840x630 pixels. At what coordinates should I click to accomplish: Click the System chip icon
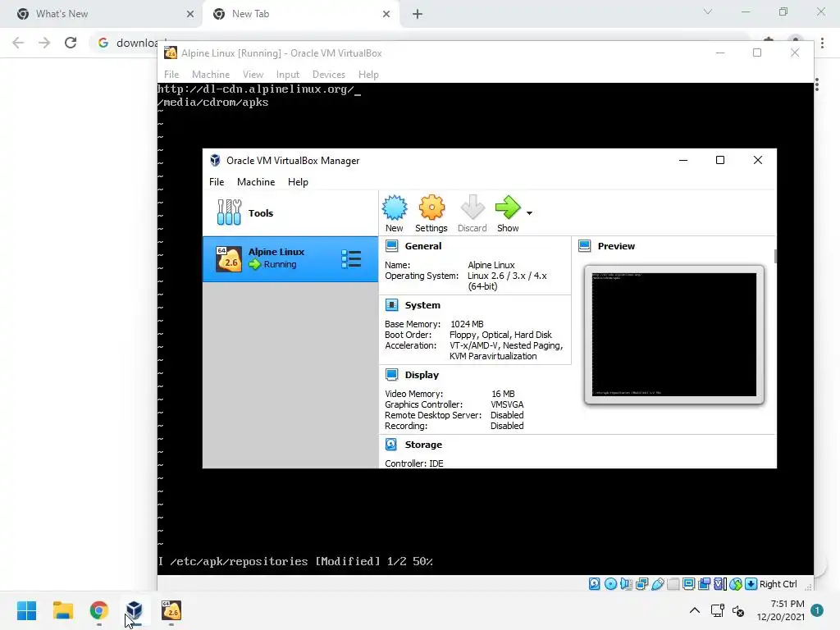(x=391, y=305)
